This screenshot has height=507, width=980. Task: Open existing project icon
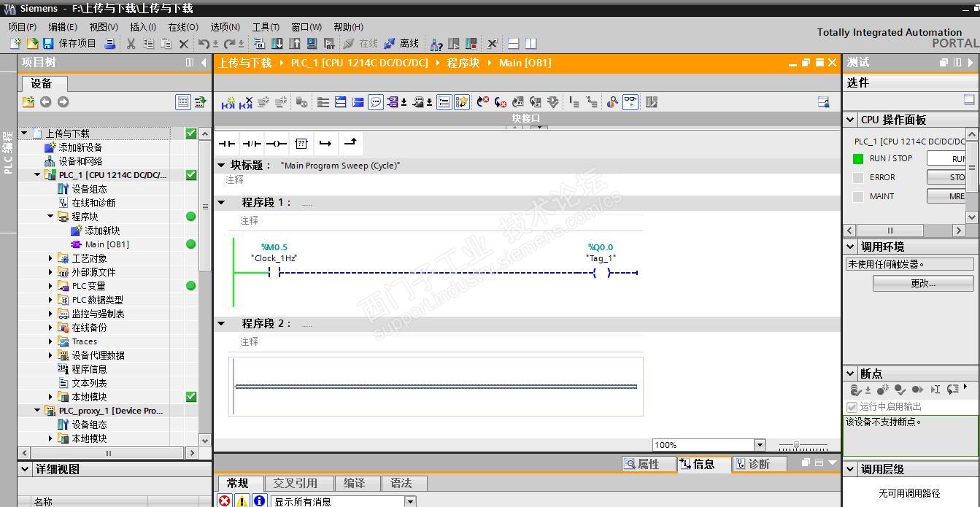pyautogui.click(x=32, y=44)
